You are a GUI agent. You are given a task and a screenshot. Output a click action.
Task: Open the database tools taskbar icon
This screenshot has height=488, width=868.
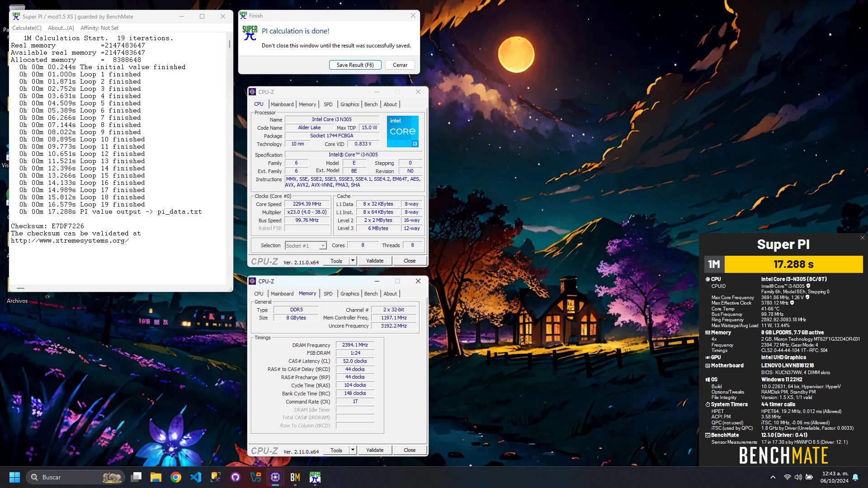click(x=216, y=477)
